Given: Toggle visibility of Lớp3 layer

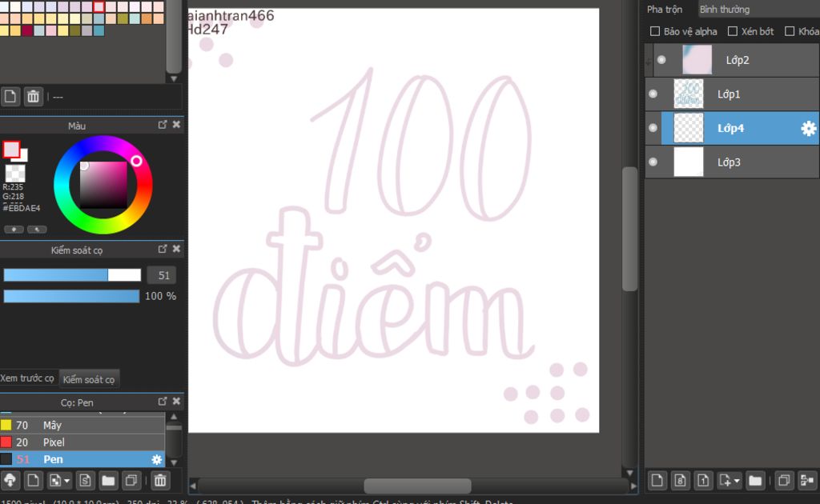Looking at the screenshot, I should coord(653,162).
